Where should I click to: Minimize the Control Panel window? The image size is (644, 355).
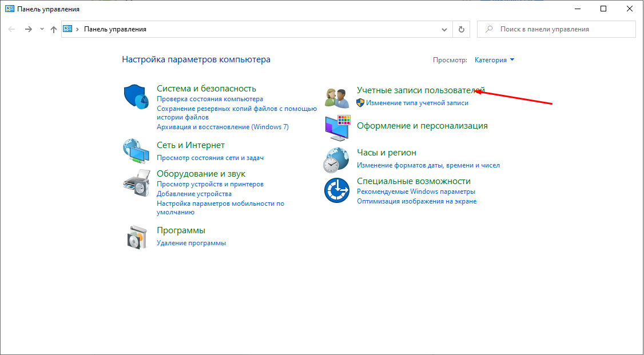coord(578,9)
